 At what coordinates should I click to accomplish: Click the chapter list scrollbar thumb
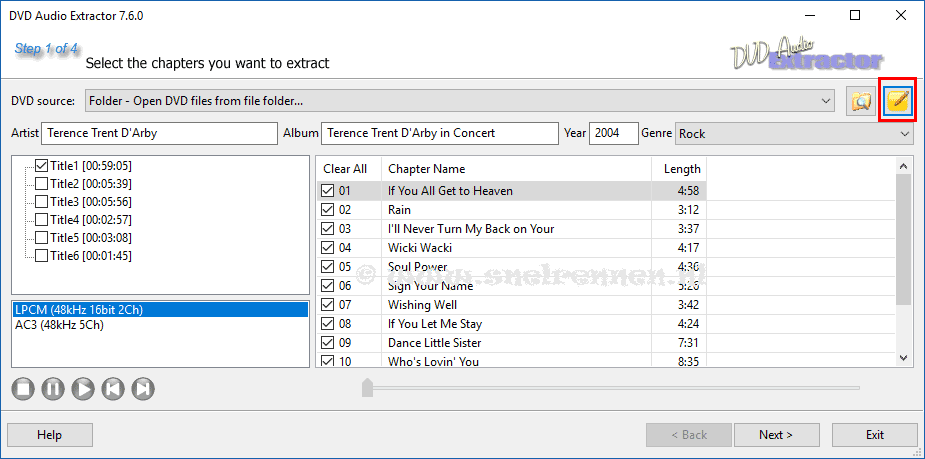pos(903,240)
